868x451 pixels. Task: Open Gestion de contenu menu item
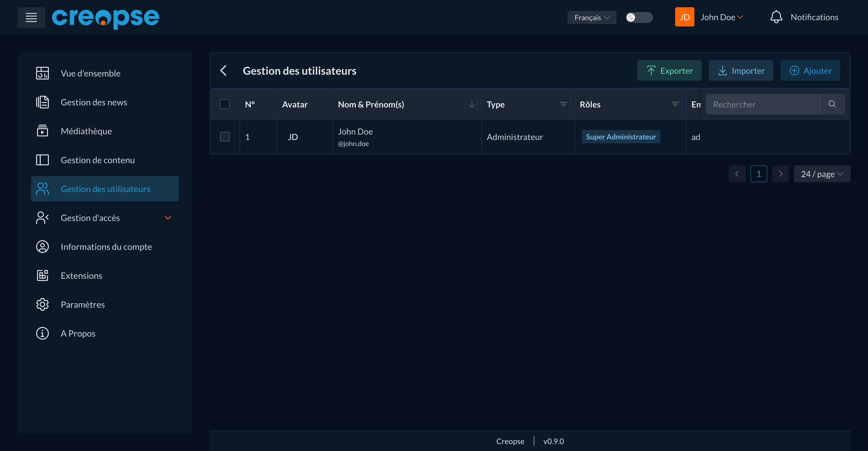[105, 160]
